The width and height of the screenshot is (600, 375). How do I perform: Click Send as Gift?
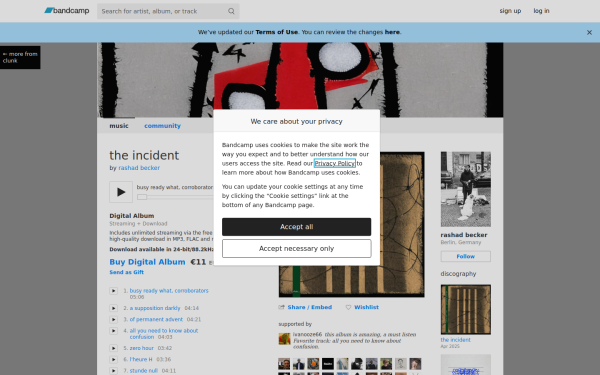[x=127, y=272]
